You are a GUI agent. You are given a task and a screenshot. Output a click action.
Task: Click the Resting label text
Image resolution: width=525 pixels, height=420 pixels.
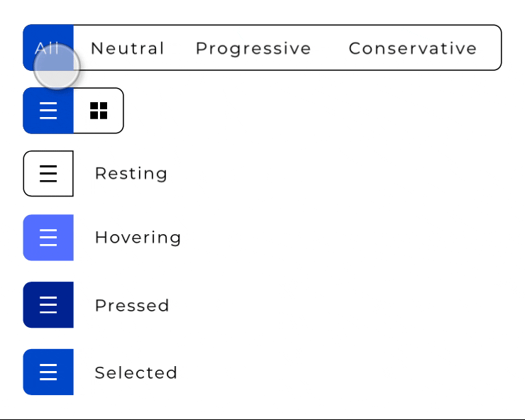coord(131,174)
